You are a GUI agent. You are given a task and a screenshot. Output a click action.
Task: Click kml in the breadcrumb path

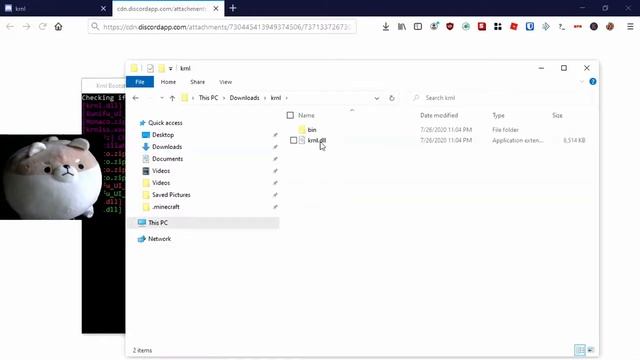click(276, 98)
